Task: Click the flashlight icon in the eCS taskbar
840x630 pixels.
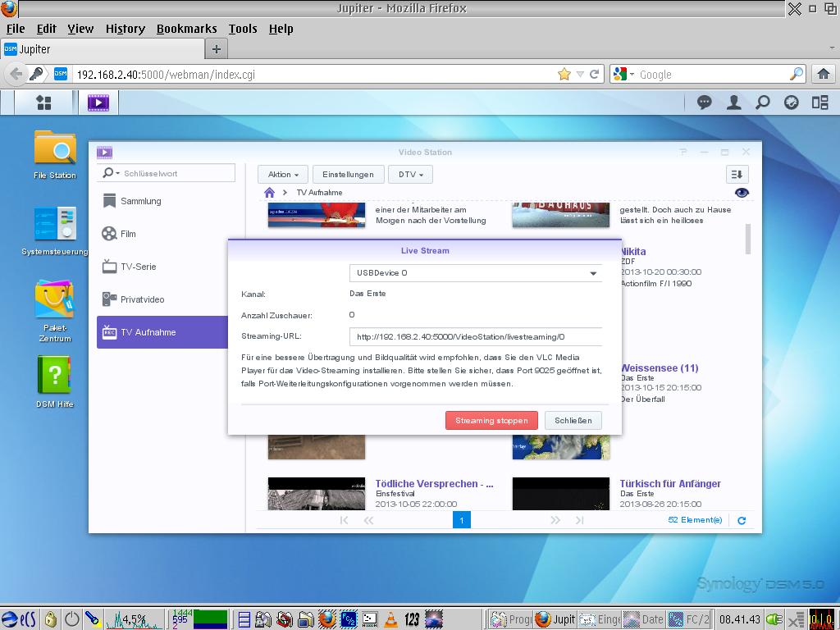Action: pyautogui.click(x=93, y=619)
